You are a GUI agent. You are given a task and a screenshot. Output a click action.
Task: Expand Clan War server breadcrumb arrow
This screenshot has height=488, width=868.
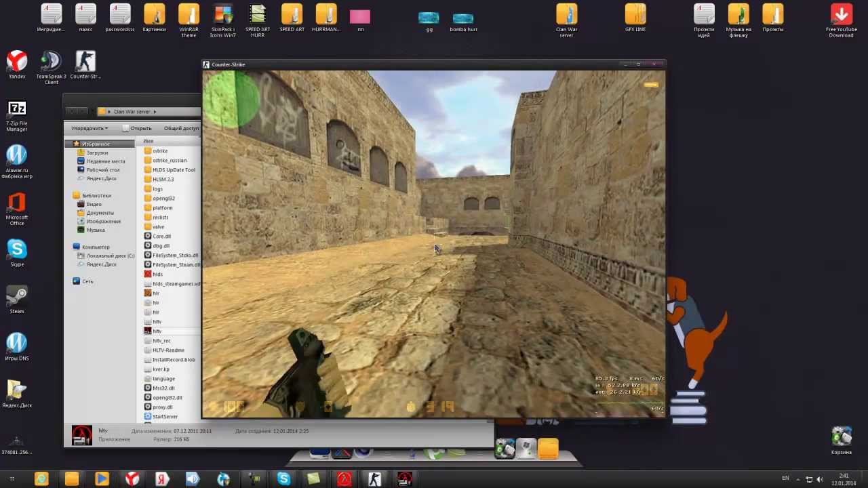[x=155, y=112]
